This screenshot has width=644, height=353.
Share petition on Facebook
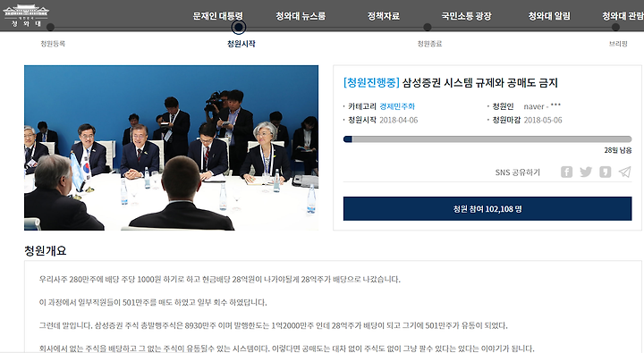coord(566,172)
